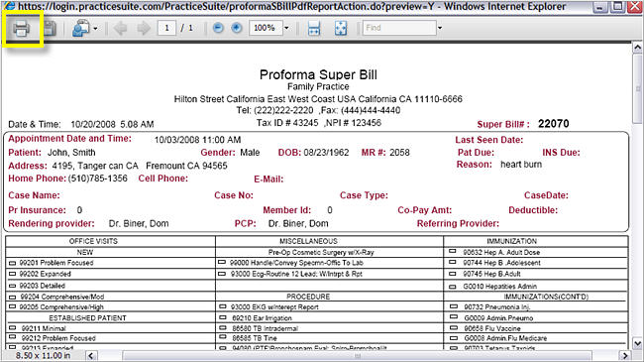Click the horizontal scrollbar thumb
644x362 pixels.
(357, 356)
